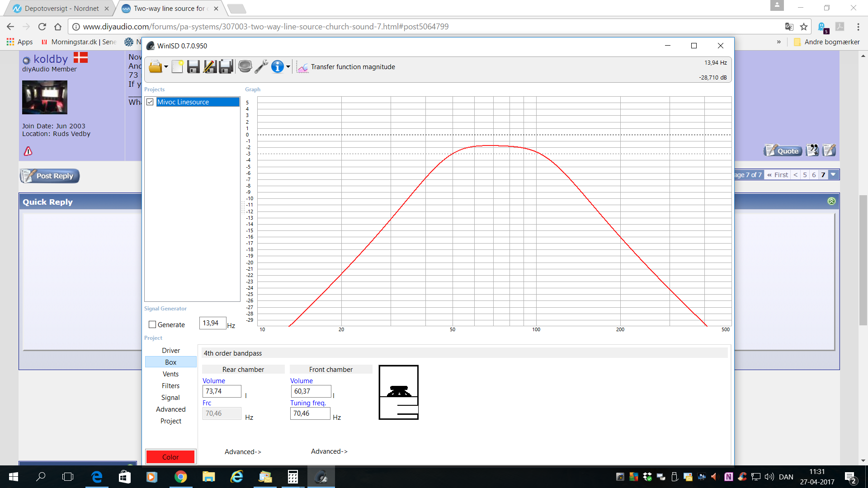This screenshot has height=488, width=868.
Task: Save the project with the floppy disk icon
Action: coord(193,67)
